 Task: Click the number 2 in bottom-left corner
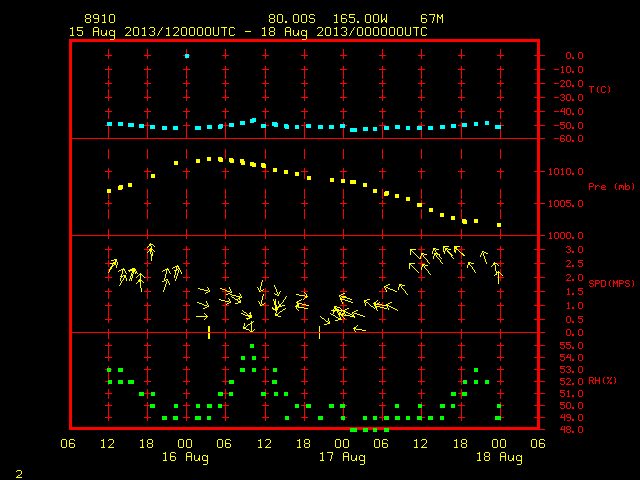point(19,474)
